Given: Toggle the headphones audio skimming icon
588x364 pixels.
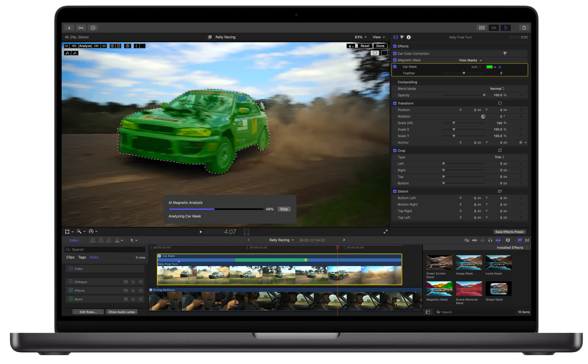Looking at the screenshot, I should (490, 240).
